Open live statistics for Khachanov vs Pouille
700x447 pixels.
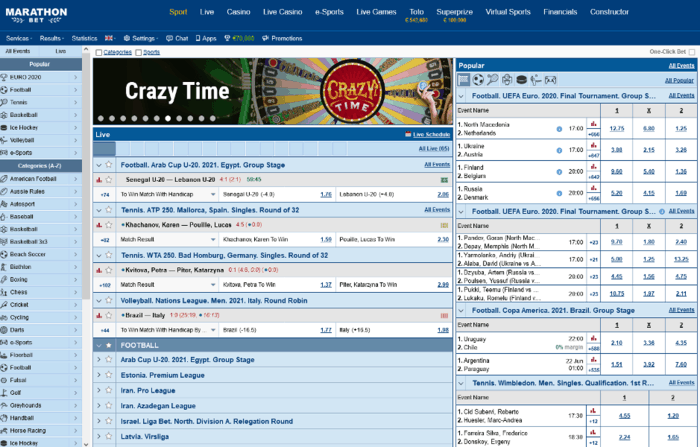pyautogui.click(x=99, y=225)
